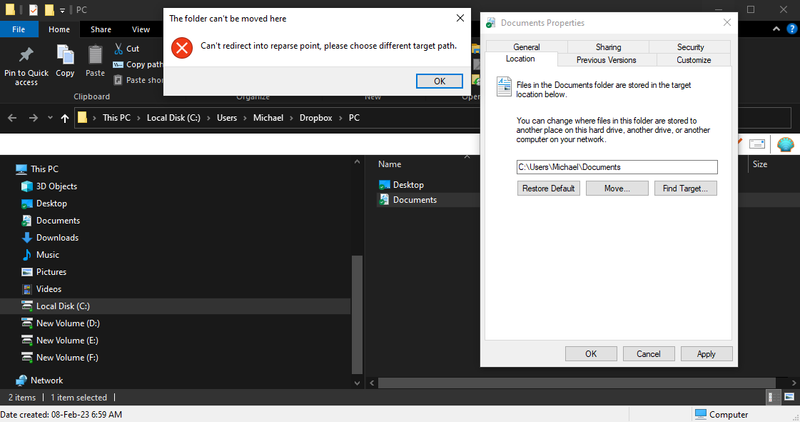Viewport: 800px width, 422px height.
Task: Click the Back arrow in the navigation bar
Action: (10, 118)
